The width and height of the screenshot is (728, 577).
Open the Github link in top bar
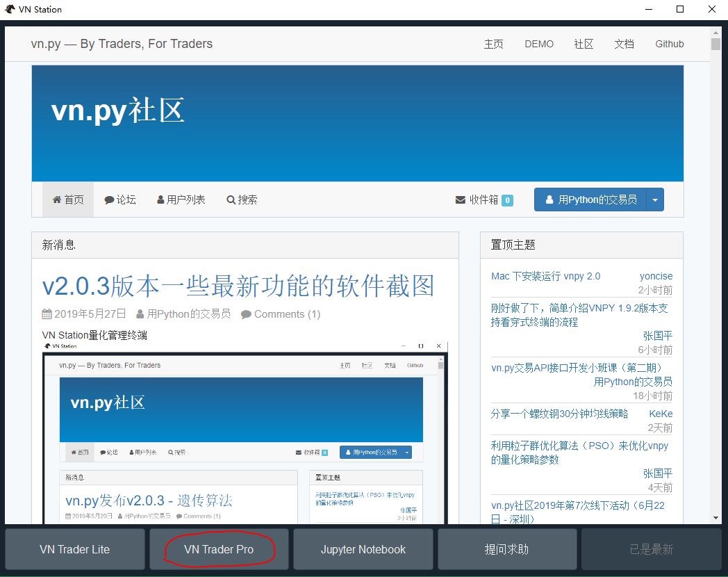(669, 44)
